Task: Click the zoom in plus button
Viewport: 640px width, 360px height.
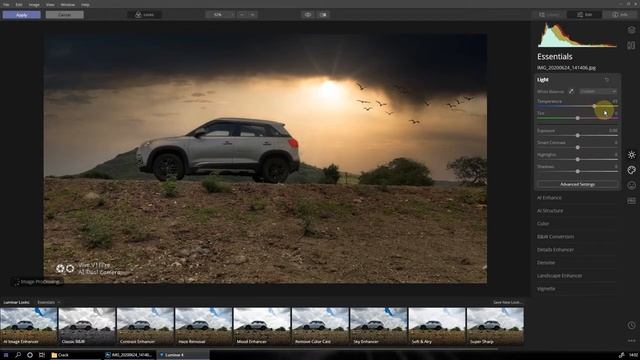Action: (x=252, y=15)
